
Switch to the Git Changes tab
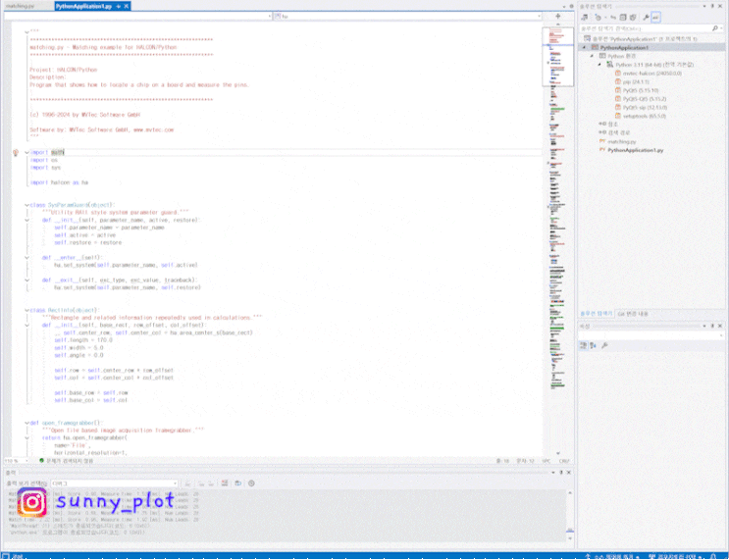(633, 313)
